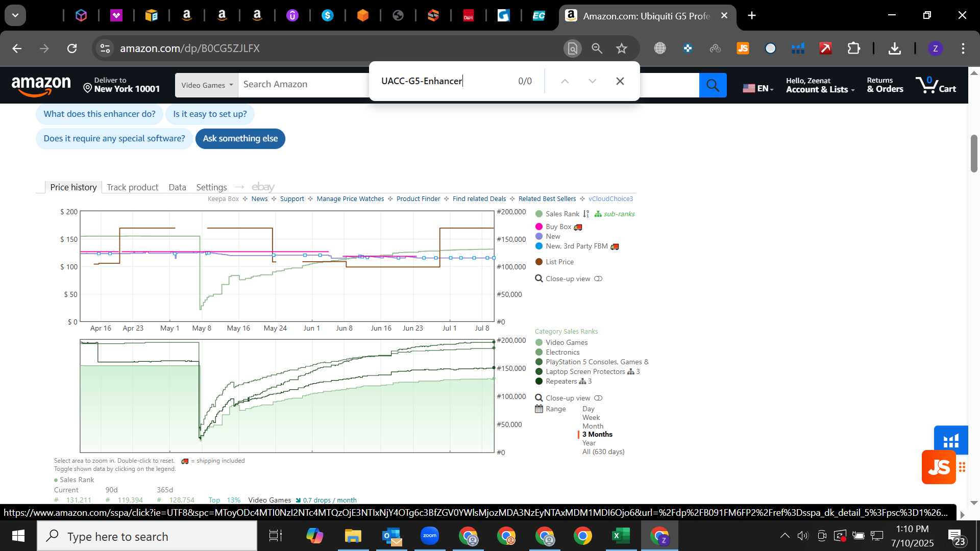Open the Amazon Cart

936,85
